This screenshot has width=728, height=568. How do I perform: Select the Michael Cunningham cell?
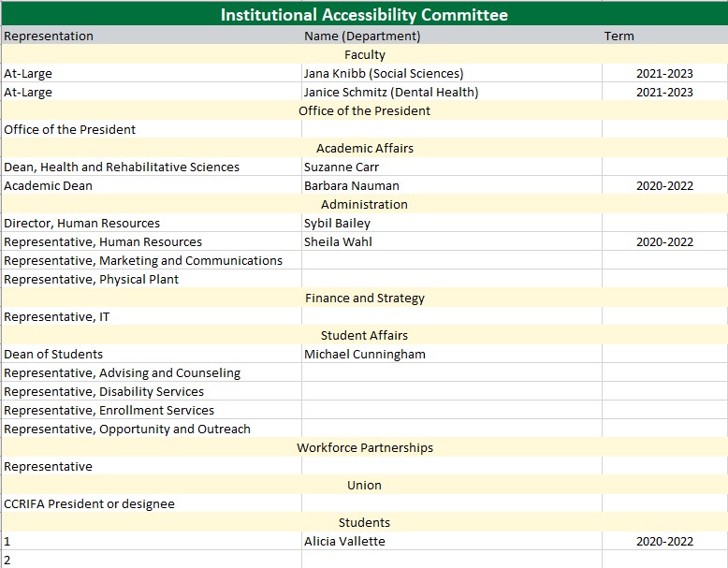click(x=365, y=354)
